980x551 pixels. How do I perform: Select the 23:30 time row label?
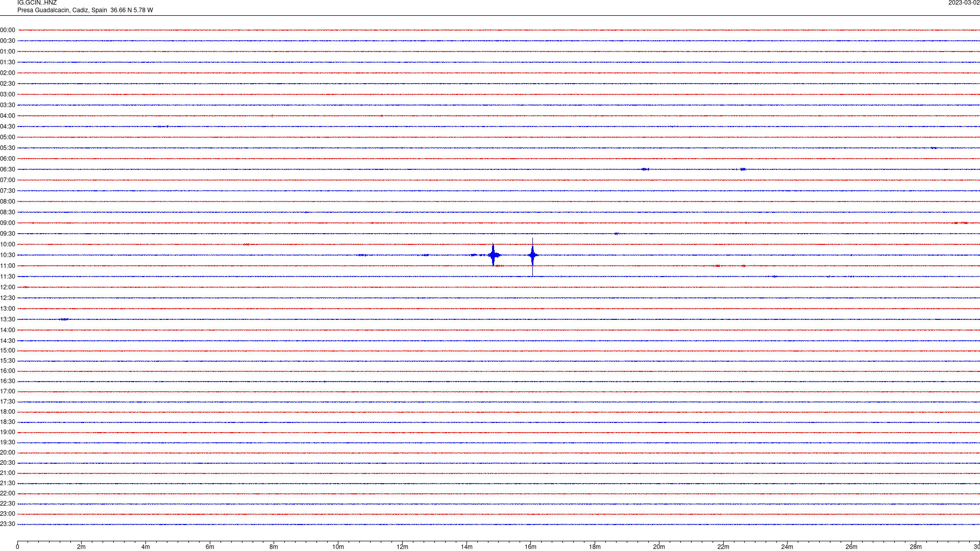coord(8,524)
